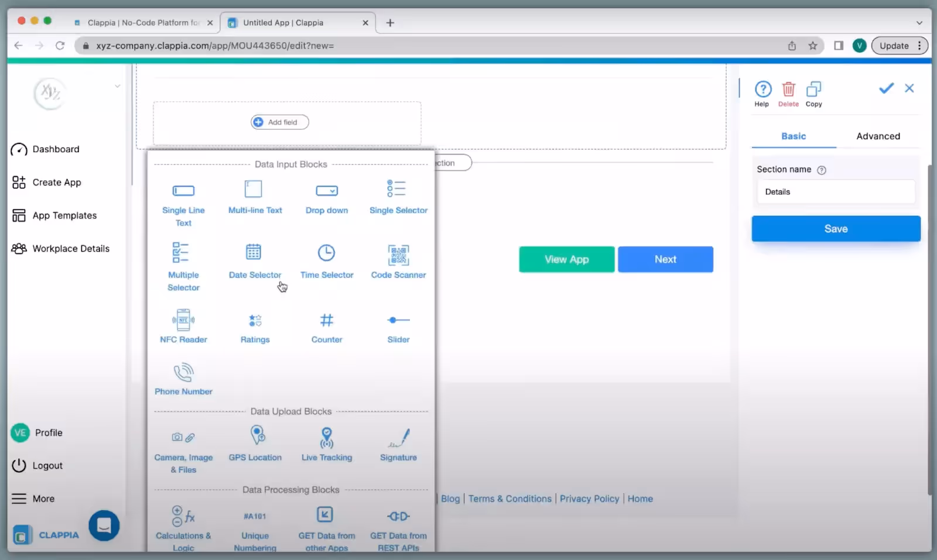Follow the Home footer link
This screenshot has height=560, width=937.
coord(640,499)
